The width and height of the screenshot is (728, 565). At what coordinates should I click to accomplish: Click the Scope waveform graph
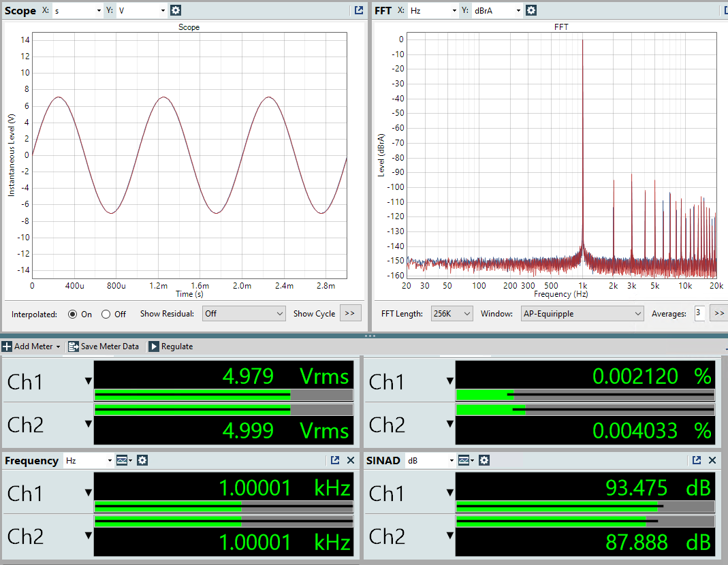click(189, 155)
